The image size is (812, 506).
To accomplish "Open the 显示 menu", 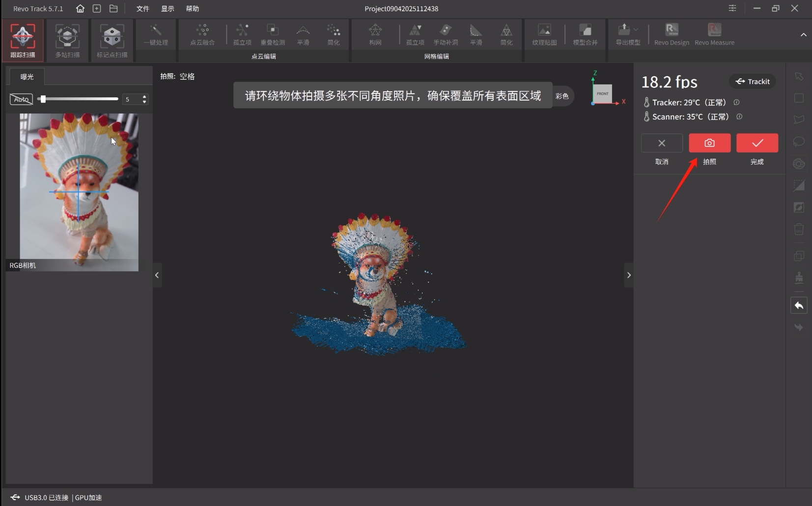I will point(168,8).
